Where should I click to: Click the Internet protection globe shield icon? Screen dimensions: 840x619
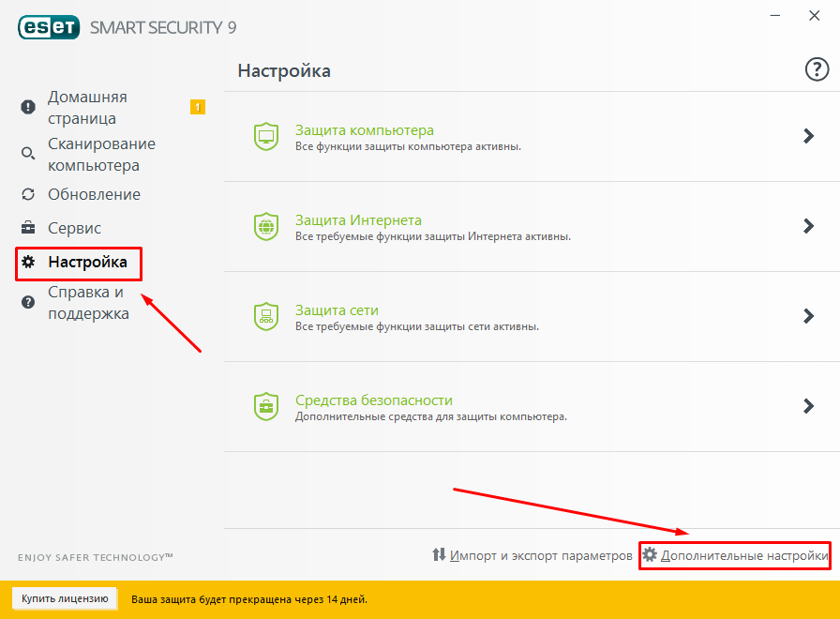coord(266,227)
